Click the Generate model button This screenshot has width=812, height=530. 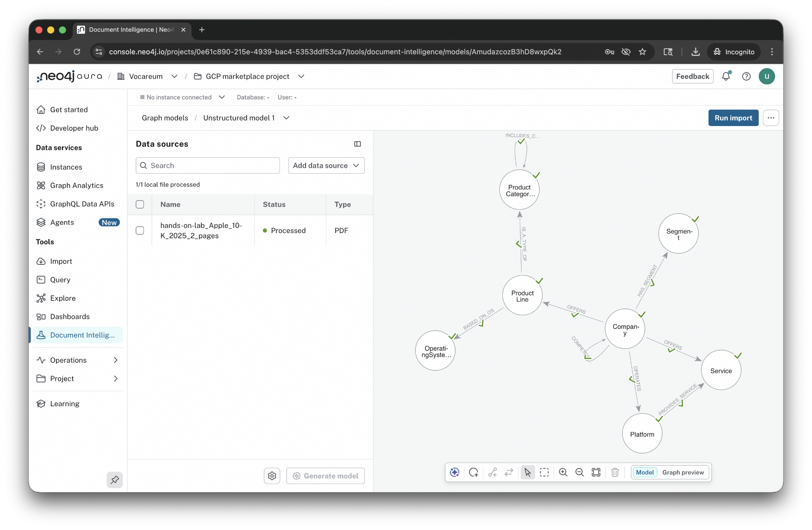[325, 476]
